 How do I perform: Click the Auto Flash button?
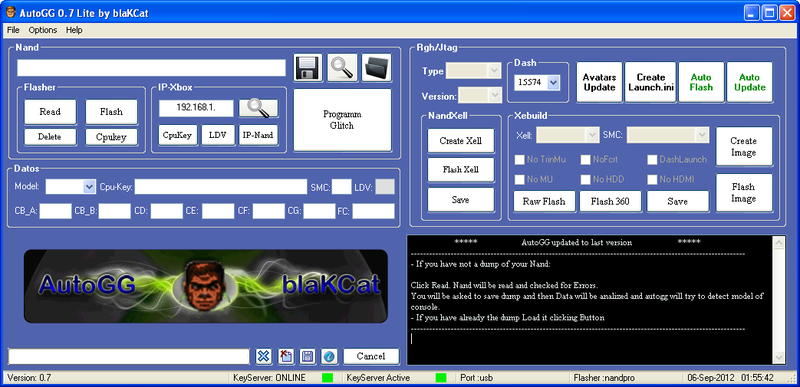[701, 82]
